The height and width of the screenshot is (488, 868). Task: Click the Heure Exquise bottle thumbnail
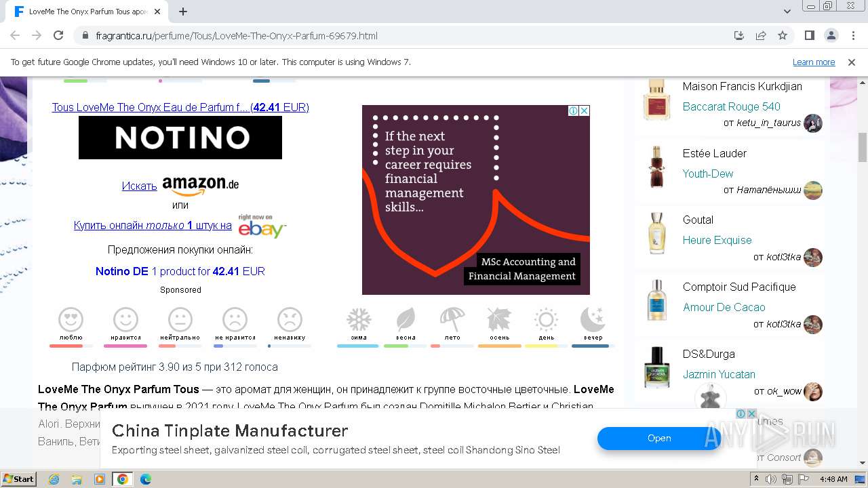(656, 234)
